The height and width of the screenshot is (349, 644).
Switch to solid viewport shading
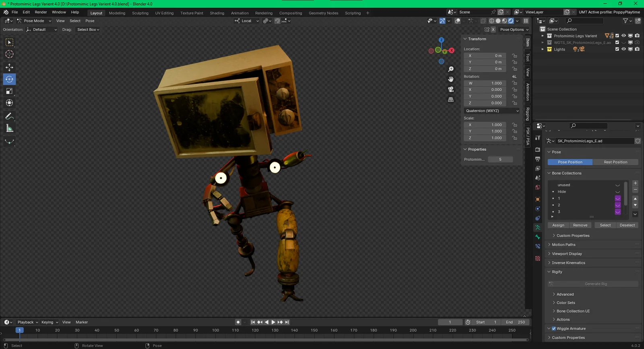click(x=498, y=21)
